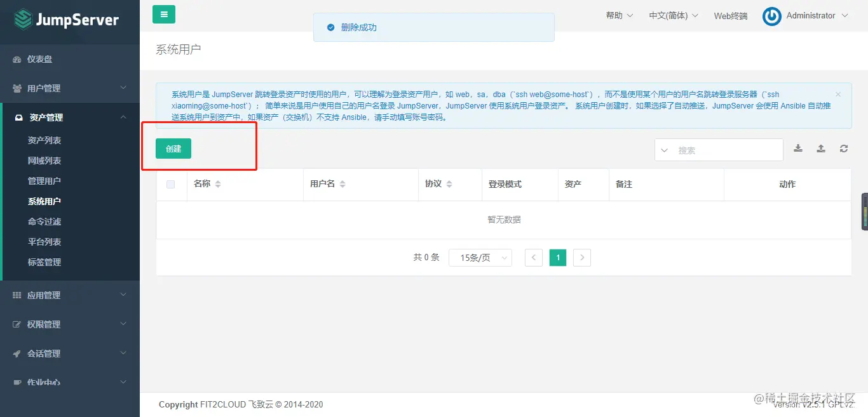Focus the 搜索 search input field
The image size is (868, 417).
click(x=729, y=150)
